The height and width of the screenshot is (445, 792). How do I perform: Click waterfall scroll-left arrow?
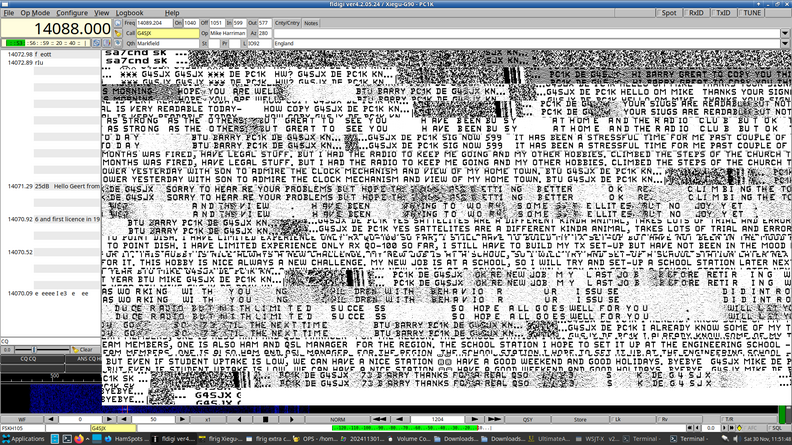[x=239, y=419]
